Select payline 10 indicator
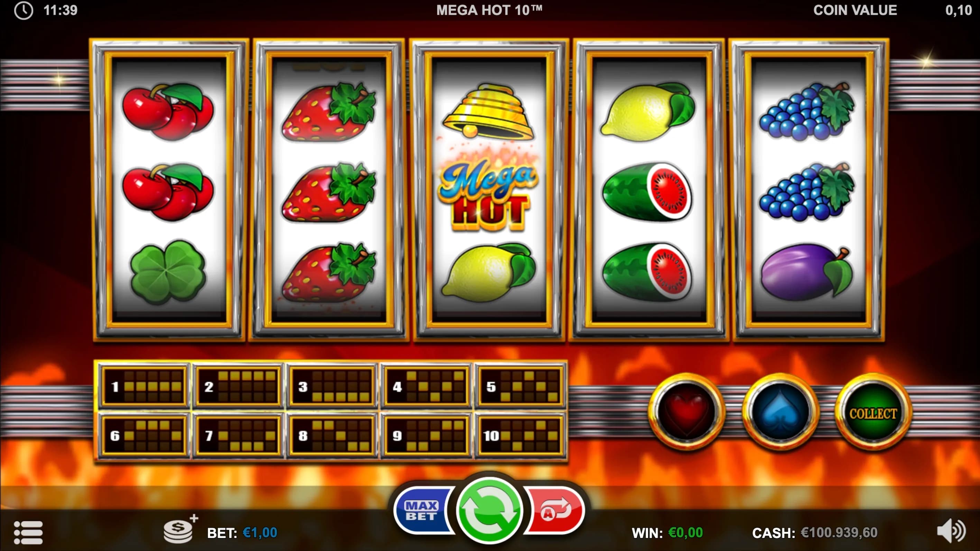The height and width of the screenshot is (551, 980). point(520,435)
